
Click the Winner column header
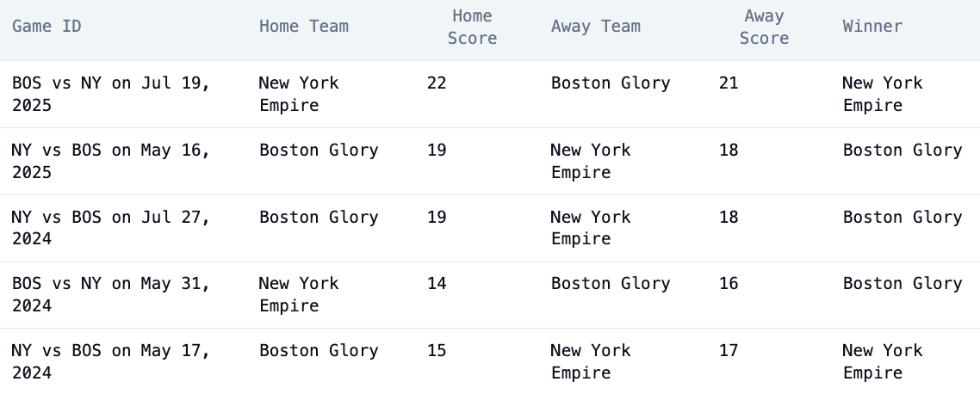click(872, 27)
